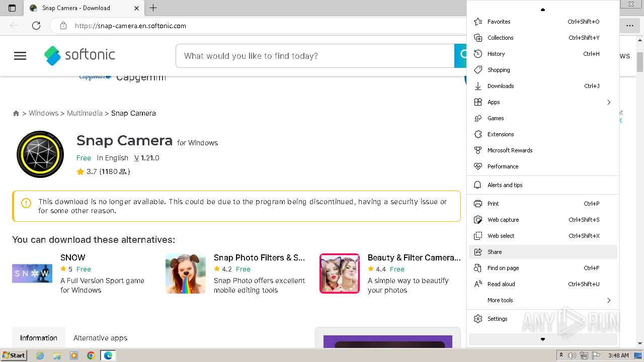Click the Snap Camera tab title
644x362 pixels.
pyautogui.click(x=76, y=8)
